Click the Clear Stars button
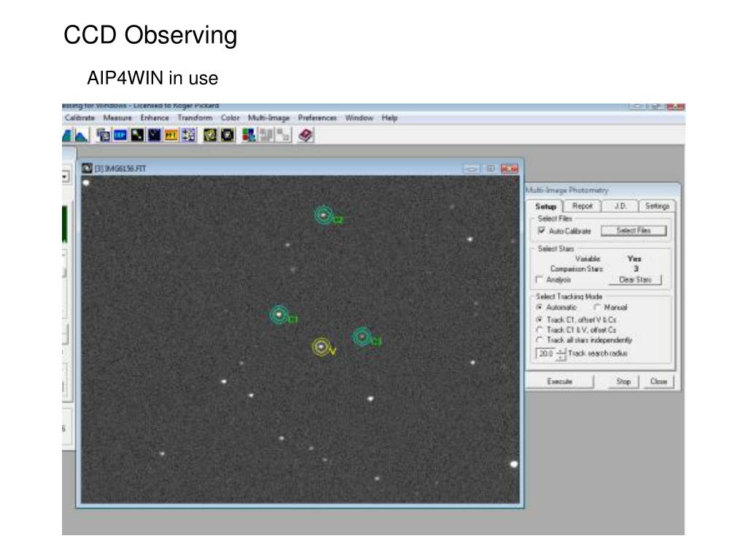 635,279
